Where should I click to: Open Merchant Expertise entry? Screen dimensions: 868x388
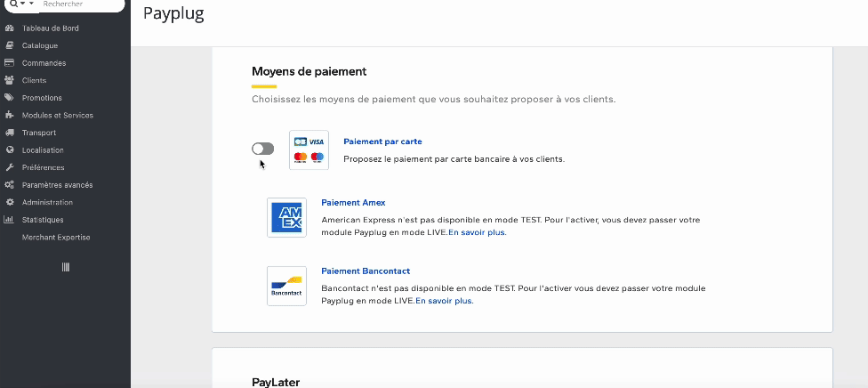tap(56, 238)
